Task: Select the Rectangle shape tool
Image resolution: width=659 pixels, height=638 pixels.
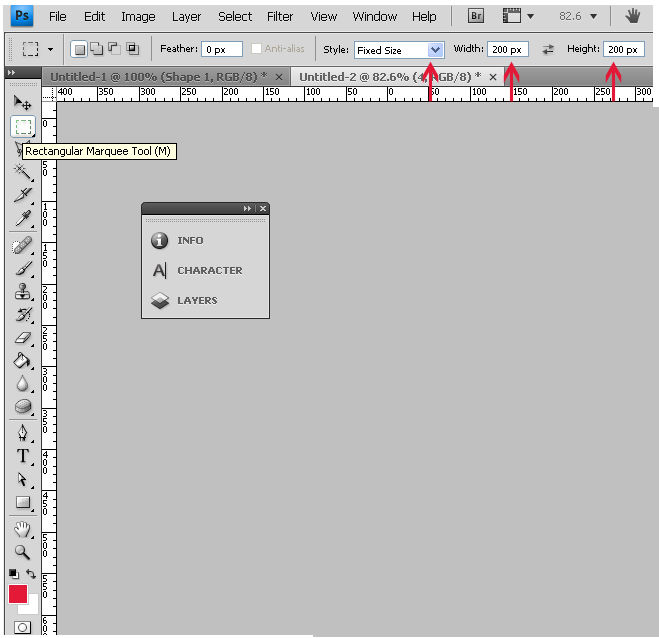Action: point(22,502)
